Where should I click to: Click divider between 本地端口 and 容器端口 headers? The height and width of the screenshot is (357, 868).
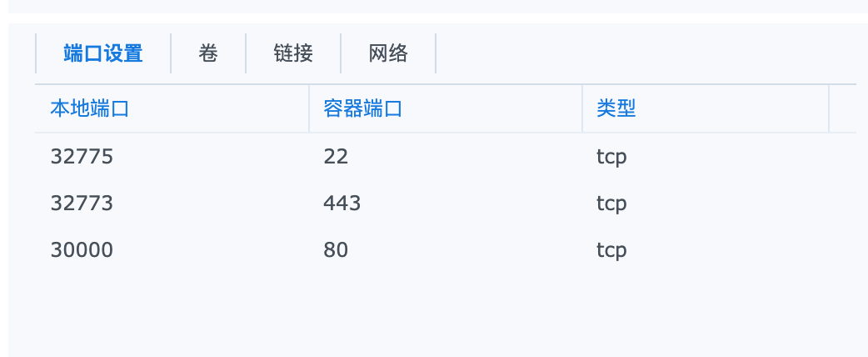click(308, 108)
